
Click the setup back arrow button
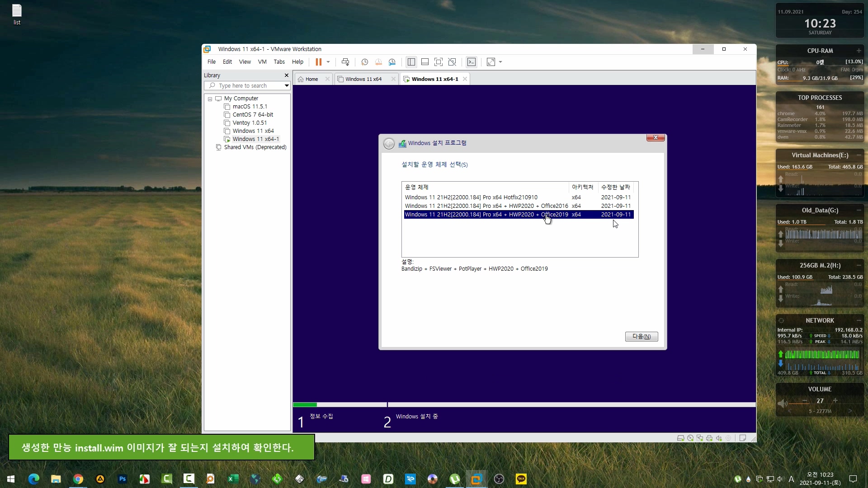coord(389,143)
